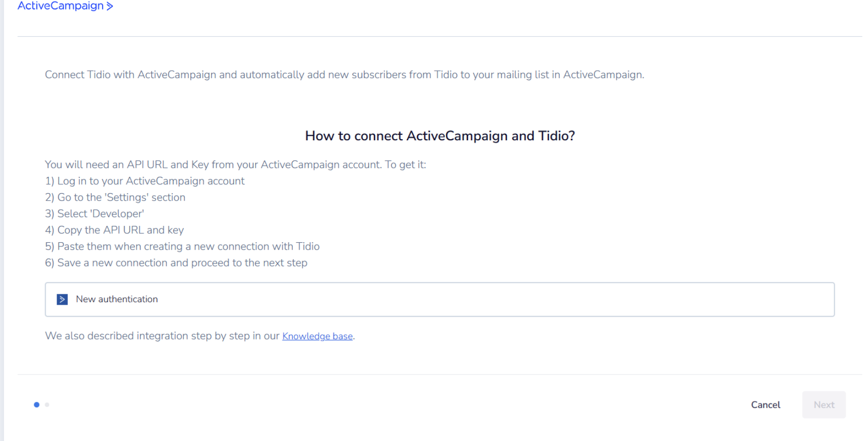Click the chevron arrow beside ActiveCampaign
Image resolution: width=868 pixels, height=441 pixels.
coord(110,6)
